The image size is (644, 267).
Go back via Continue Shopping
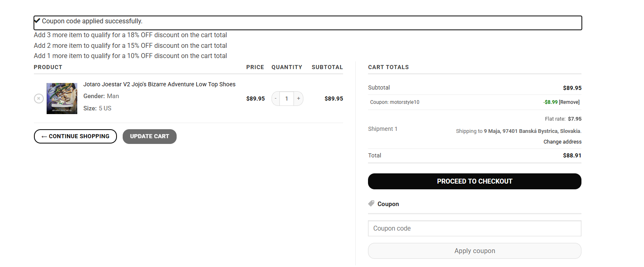pyautogui.click(x=75, y=137)
